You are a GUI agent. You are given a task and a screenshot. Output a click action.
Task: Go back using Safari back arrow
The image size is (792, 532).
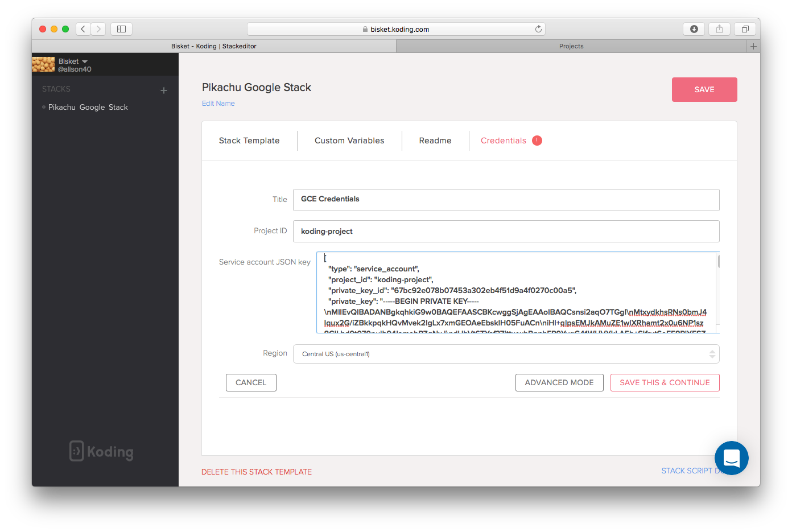tap(83, 29)
